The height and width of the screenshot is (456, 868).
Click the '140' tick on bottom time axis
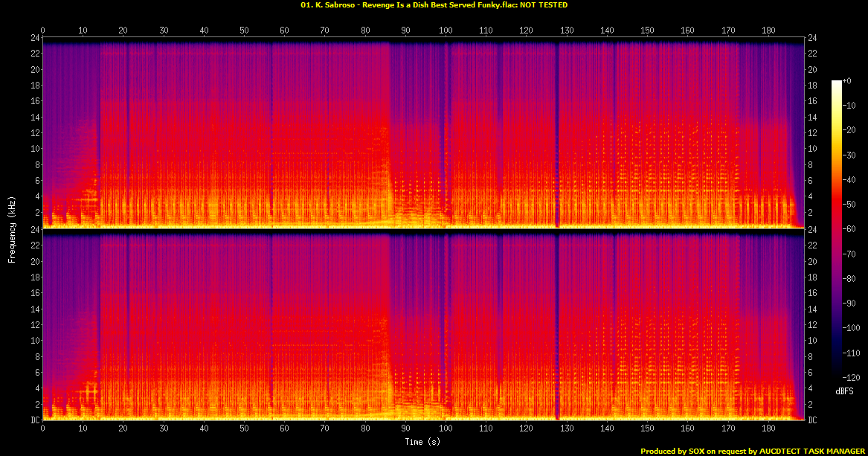tap(607, 428)
